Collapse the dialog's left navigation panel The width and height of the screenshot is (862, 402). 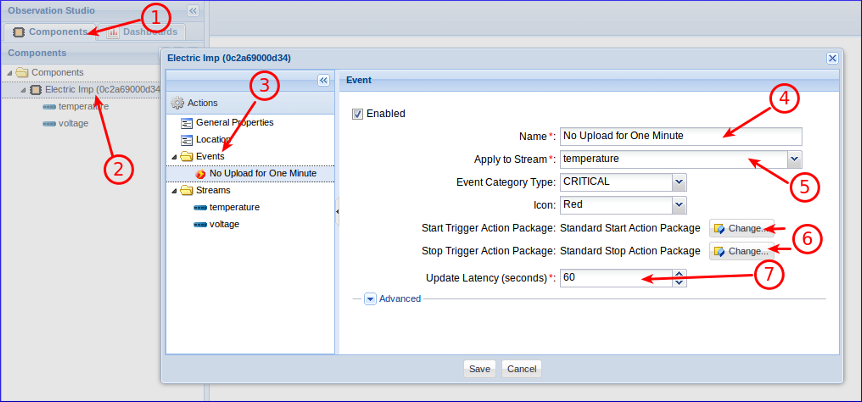[323, 80]
